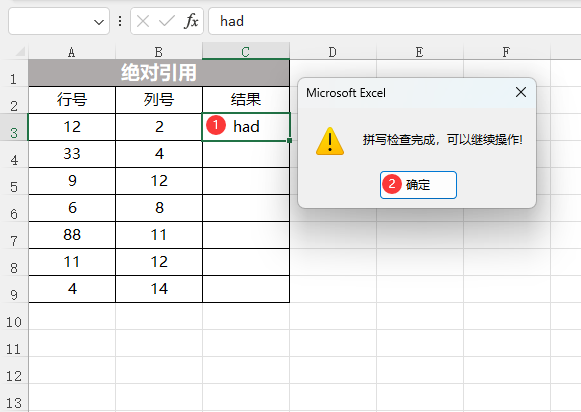Click the Microsoft Excel dialog title
The width and height of the screenshot is (581, 412).
(x=346, y=93)
